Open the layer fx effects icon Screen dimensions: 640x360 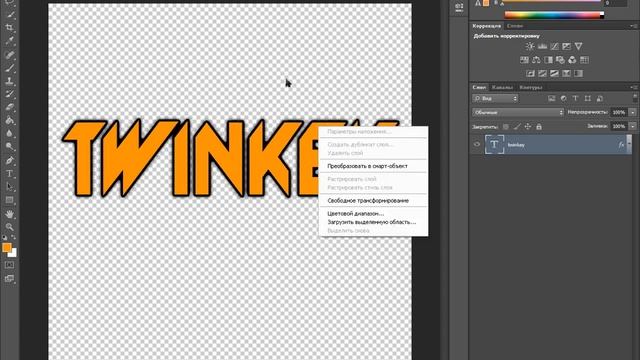(621, 145)
